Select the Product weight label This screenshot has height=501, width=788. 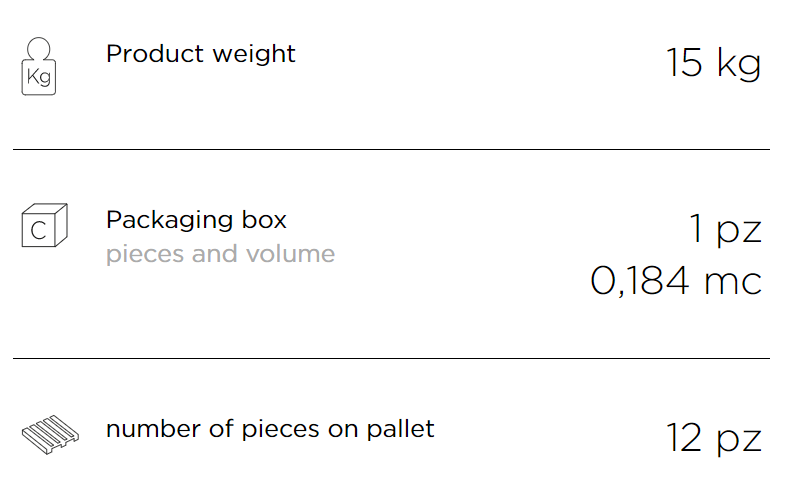tap(201, 54)
